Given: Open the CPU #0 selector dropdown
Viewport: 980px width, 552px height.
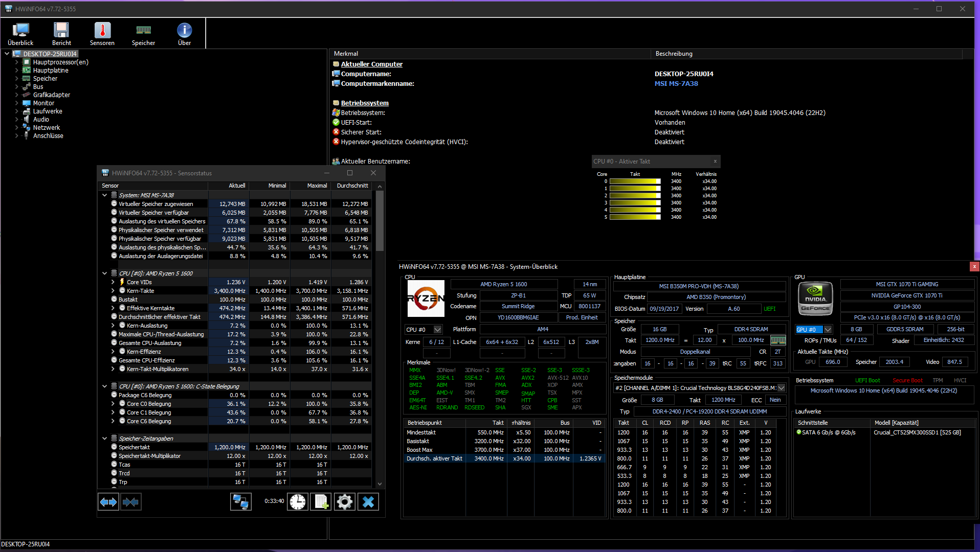Looking at the screenshot, I should pos(437,330).
